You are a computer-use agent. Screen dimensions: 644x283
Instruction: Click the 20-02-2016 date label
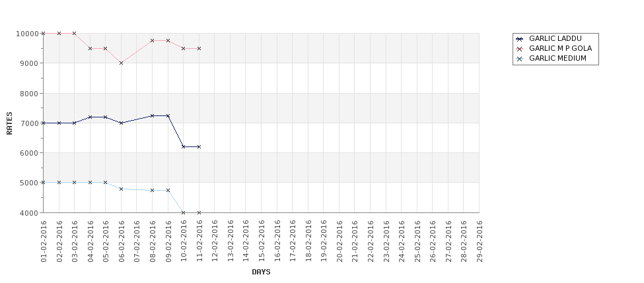[x=340, y=241]
